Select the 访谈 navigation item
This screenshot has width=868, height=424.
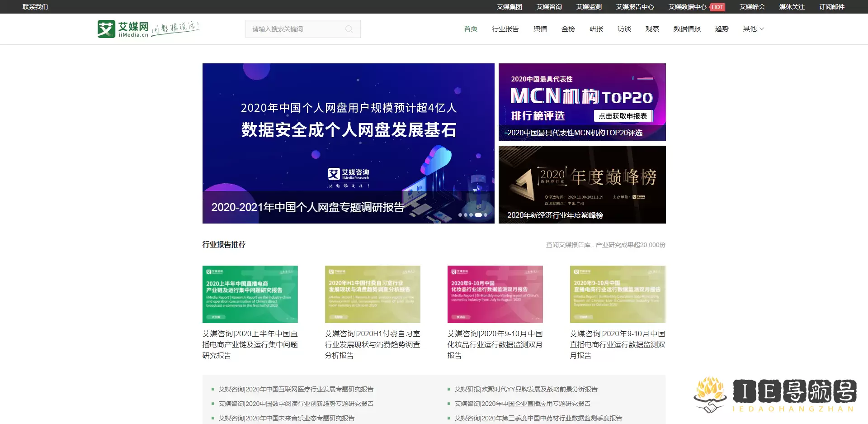[624, 29]
